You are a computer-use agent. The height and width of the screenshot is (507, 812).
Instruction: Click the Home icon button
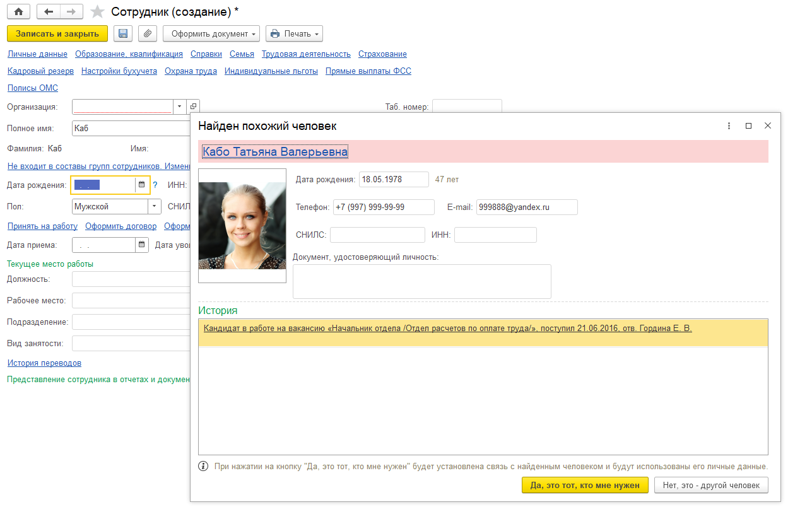pos(18,12)
